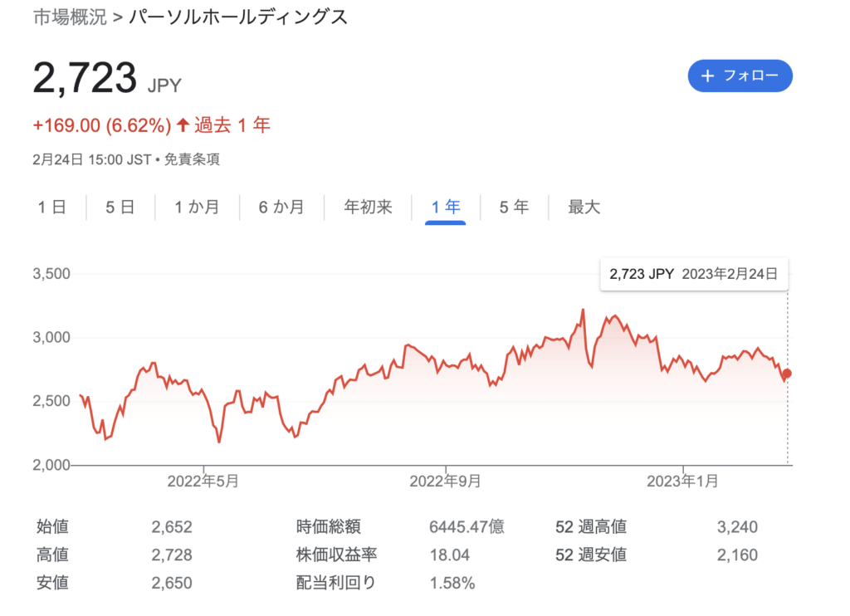Click the 2023年1月 axis label

[682, 481]
